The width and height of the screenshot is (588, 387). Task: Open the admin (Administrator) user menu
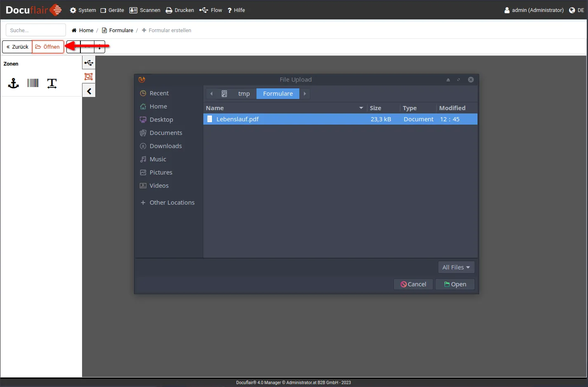(534, 10)
